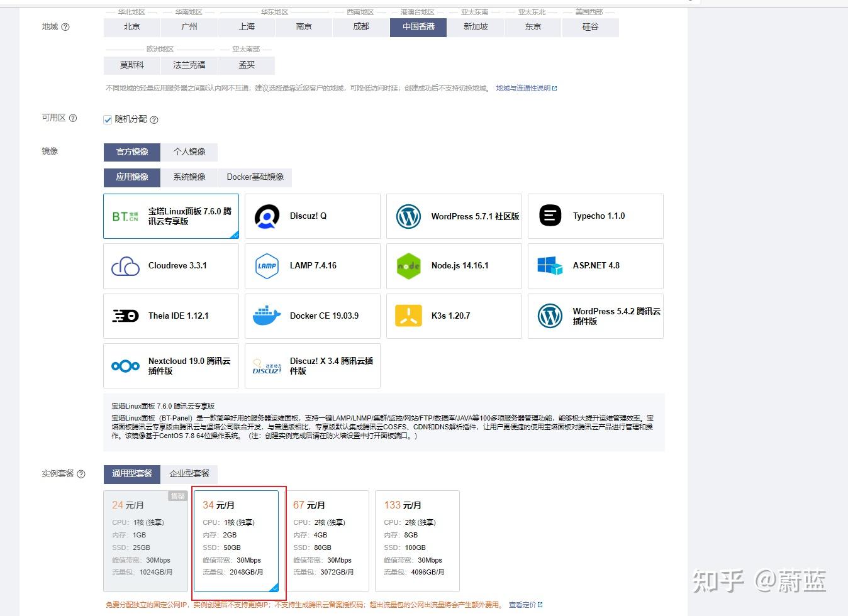The image size is (848, 616).
Task: Choose the Node.js 14.16.1 image card
Action: click(454, 266)
